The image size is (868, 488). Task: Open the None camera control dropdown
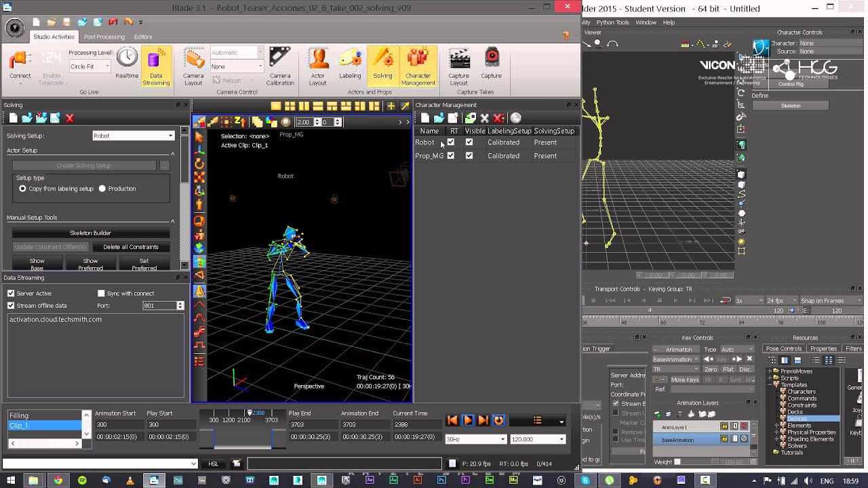tap(237, 66)
